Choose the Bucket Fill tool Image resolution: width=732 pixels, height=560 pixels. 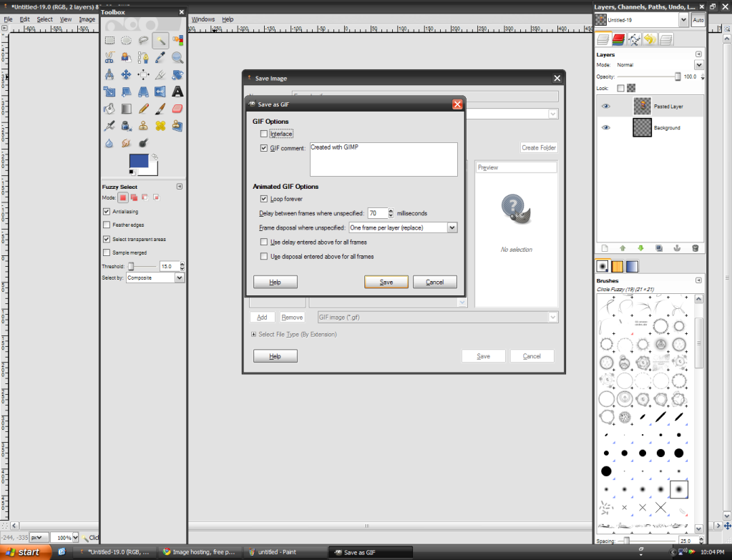click(108, 109)
